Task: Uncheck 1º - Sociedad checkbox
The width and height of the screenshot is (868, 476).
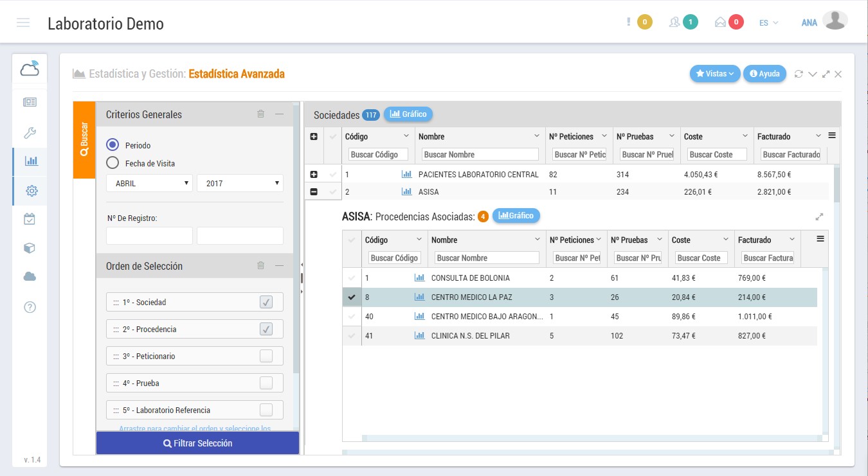Action: [x=266, y=302]
